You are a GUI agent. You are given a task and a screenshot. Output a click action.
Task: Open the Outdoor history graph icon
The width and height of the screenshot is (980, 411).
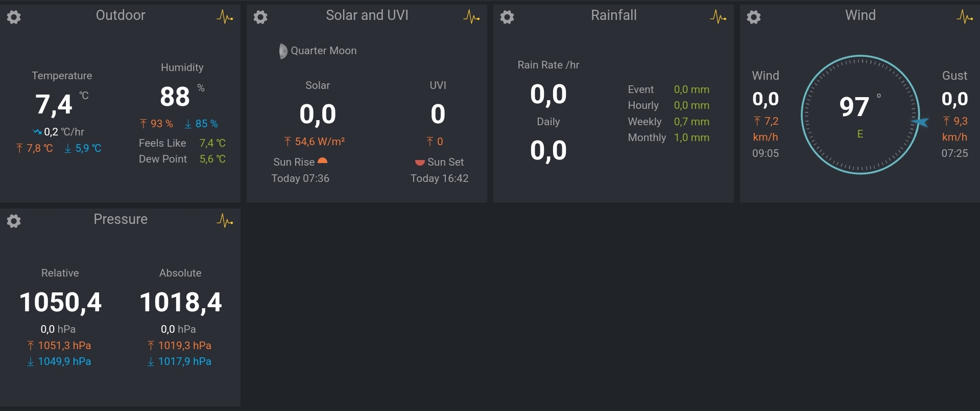tap(225, 17)
